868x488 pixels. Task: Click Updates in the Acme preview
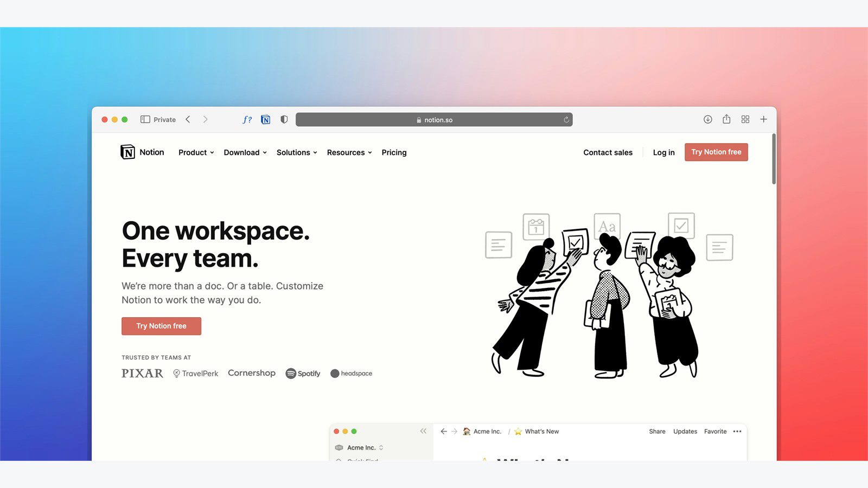pyautogui.click(x=685, y=431)
